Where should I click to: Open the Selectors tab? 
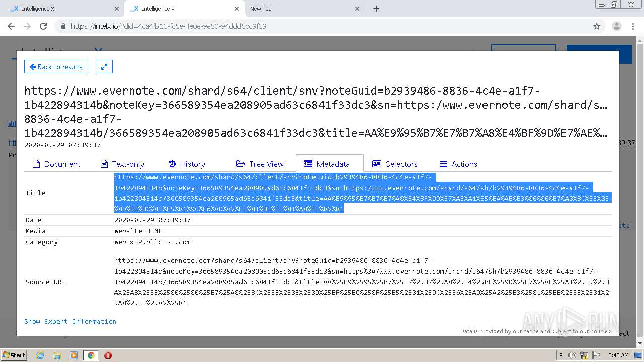tap(395, 164)
